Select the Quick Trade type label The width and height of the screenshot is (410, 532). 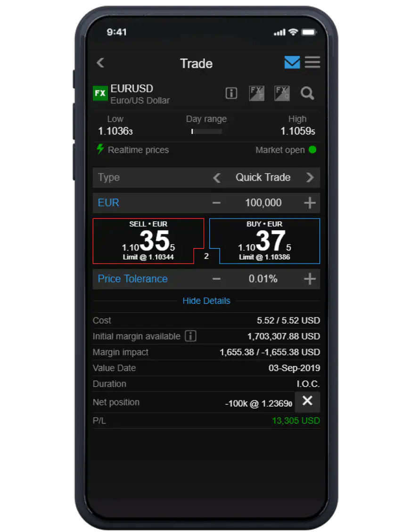pos(263,178)
